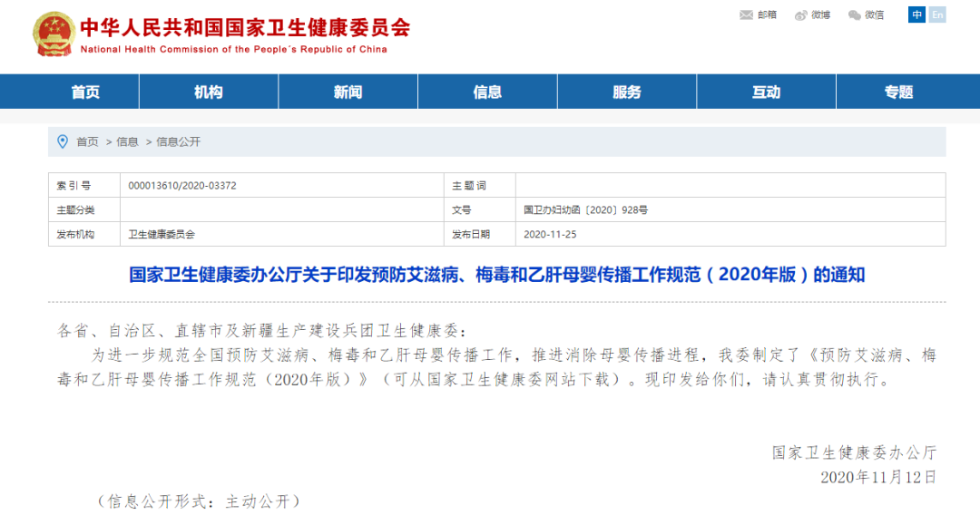
Task: Switch language to English (En)
Action: [937, 15]
